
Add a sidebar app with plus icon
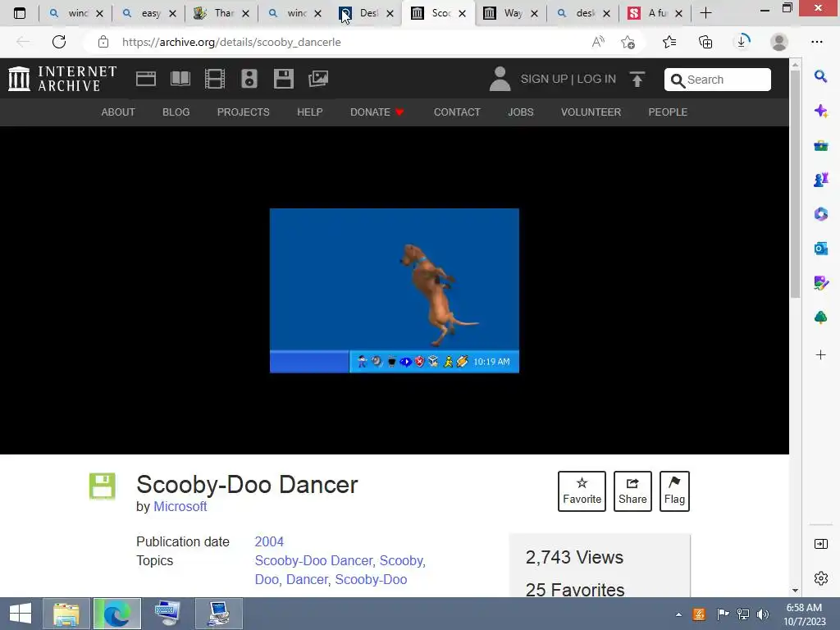pos(820,354)
